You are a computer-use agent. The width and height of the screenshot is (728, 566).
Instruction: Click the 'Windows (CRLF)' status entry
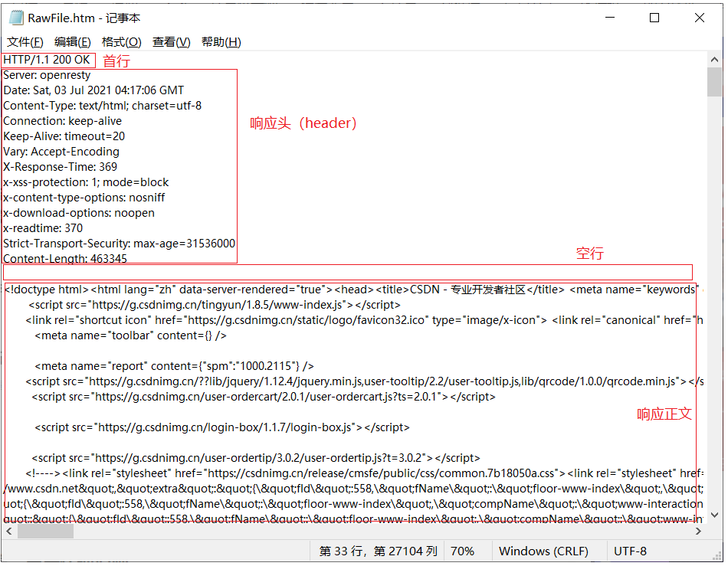(x=543, y=551)
